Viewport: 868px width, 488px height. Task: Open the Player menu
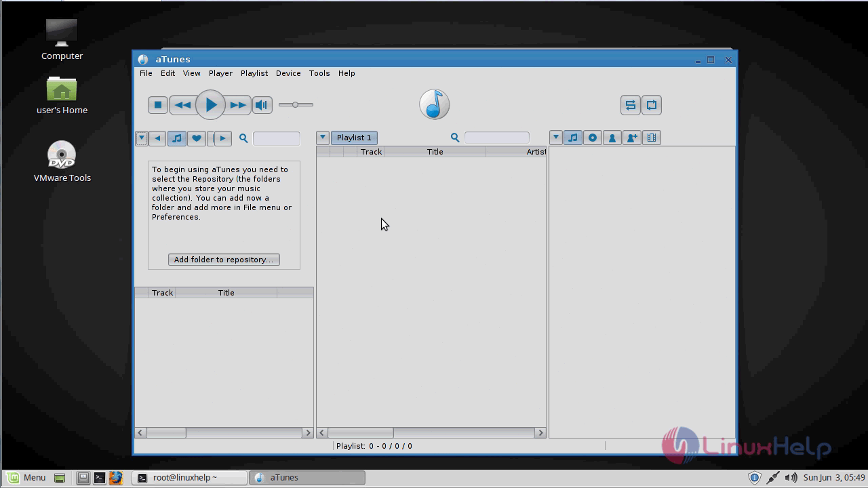(x=220, y=73)
